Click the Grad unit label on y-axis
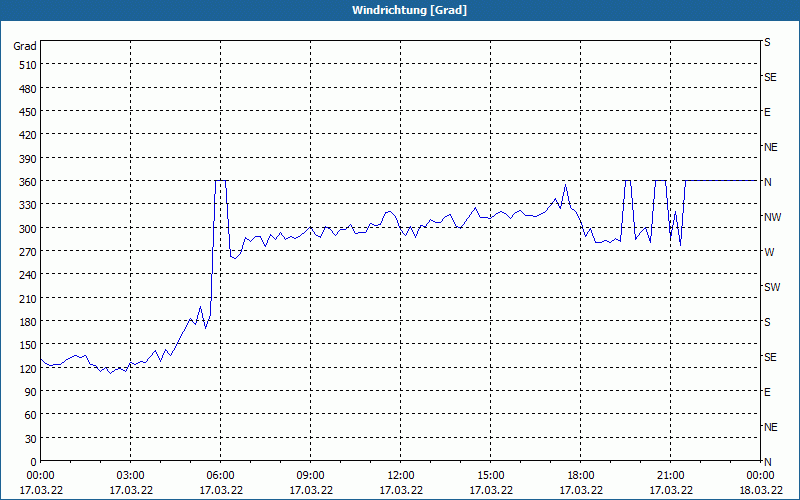This screenshot has height=500, width=800. coord(25,46)
